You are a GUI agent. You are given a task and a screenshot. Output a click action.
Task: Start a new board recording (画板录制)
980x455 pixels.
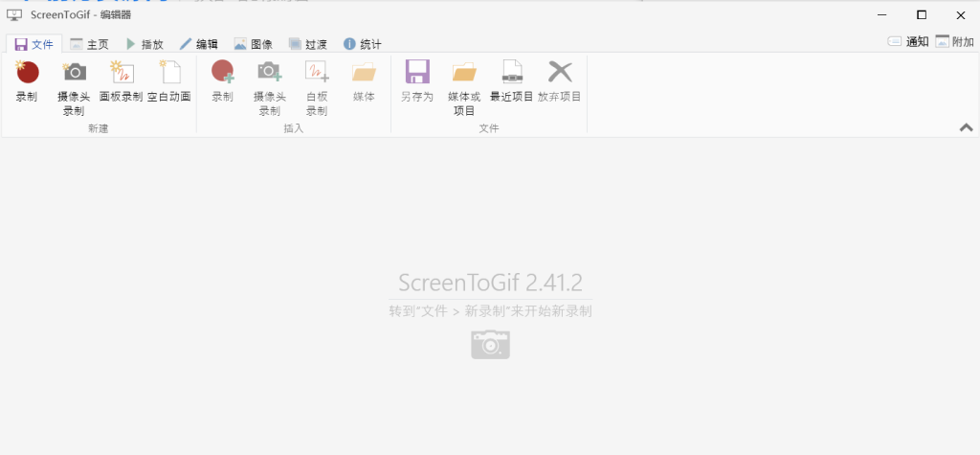(x=122, y=81)
